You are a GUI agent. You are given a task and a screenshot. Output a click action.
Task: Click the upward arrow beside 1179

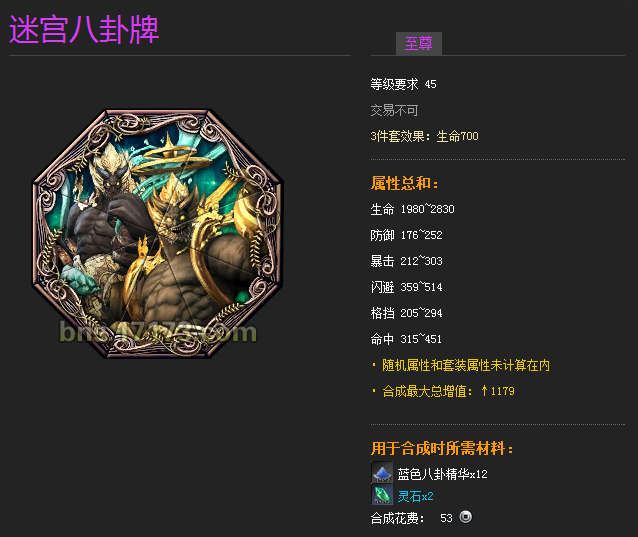(x=484, y=391)
